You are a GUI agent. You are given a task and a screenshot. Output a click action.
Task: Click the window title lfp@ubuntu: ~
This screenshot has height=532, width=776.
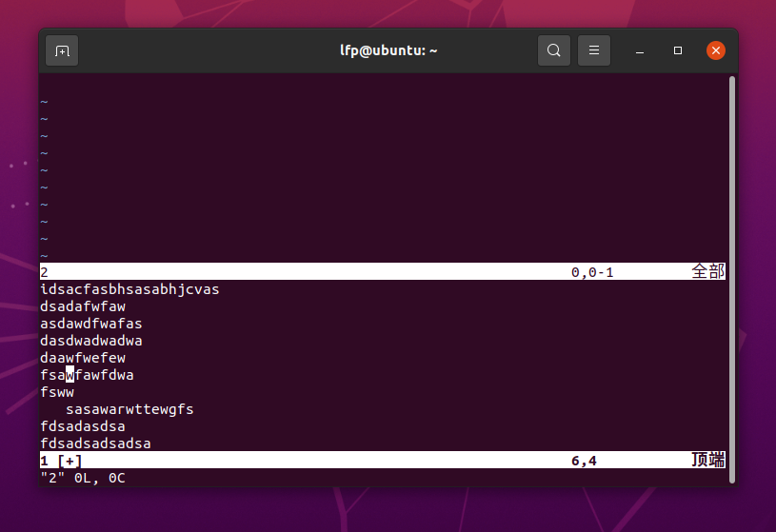point(388,50)
